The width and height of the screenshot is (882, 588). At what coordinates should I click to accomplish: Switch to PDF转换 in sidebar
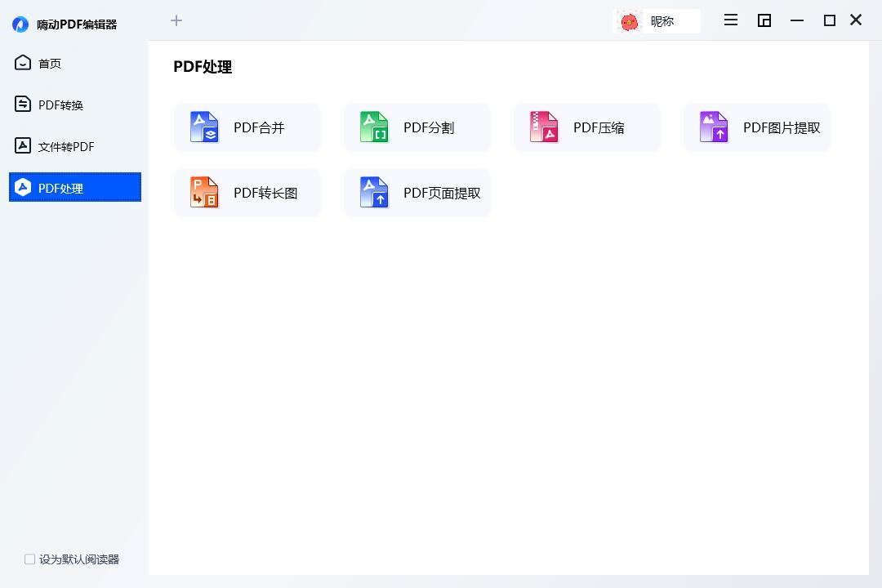click(75, 105)
